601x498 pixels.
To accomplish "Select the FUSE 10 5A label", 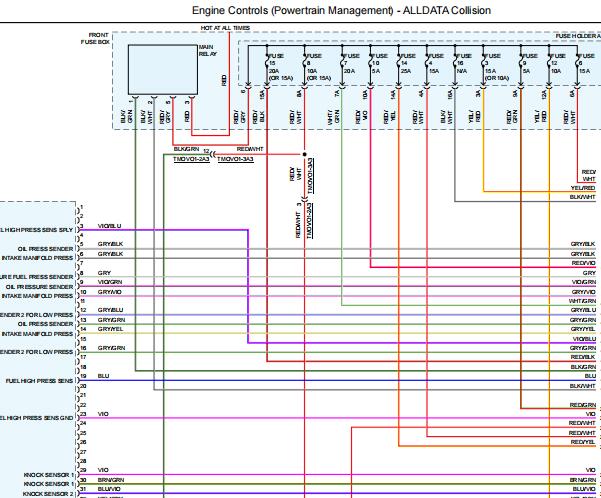I will (379, 63).
